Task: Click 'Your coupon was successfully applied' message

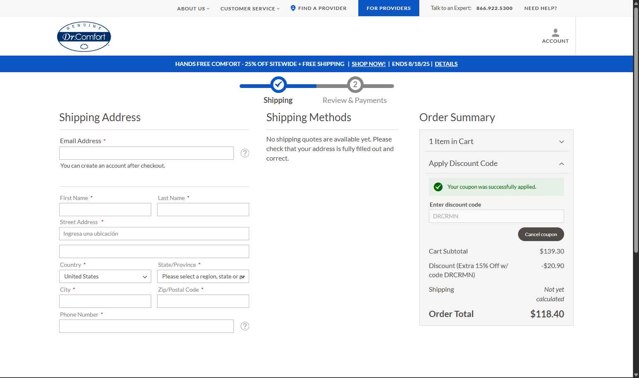Action: 491,187
